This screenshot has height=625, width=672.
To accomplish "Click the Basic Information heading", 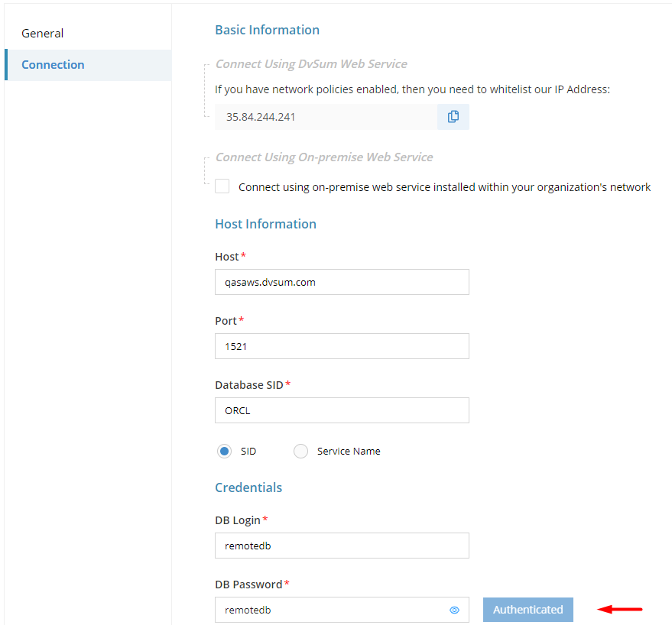I will click(x=267, y=30).
